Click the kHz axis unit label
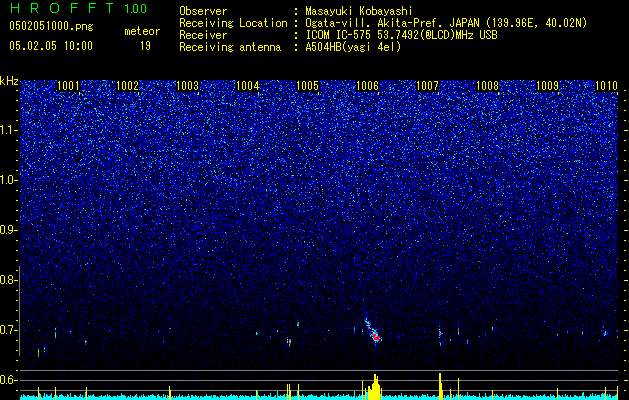Image resolution: width=629 pixels, height=400 pixels. click(x=9, y=81)
